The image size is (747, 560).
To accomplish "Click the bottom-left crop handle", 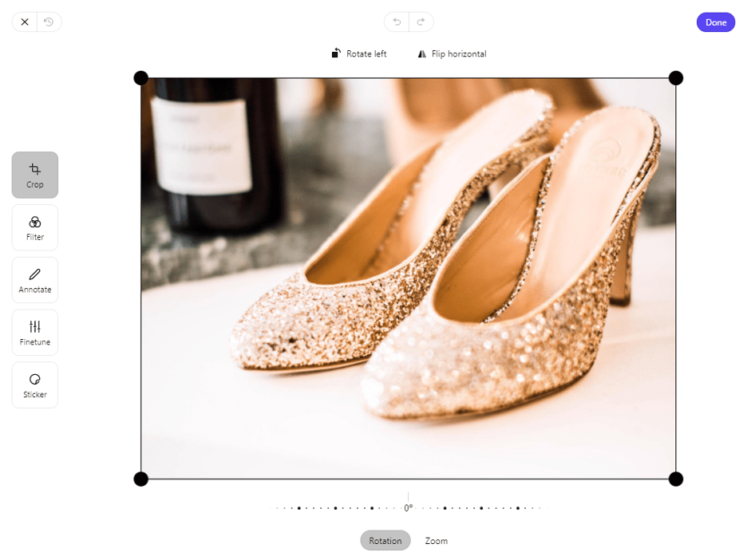I will point(141,479).
